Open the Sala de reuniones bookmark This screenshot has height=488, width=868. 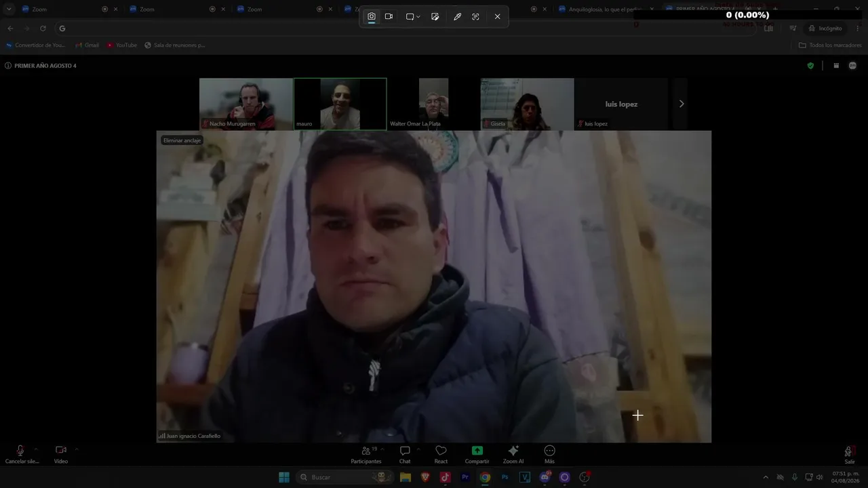(x=175, y=45)
